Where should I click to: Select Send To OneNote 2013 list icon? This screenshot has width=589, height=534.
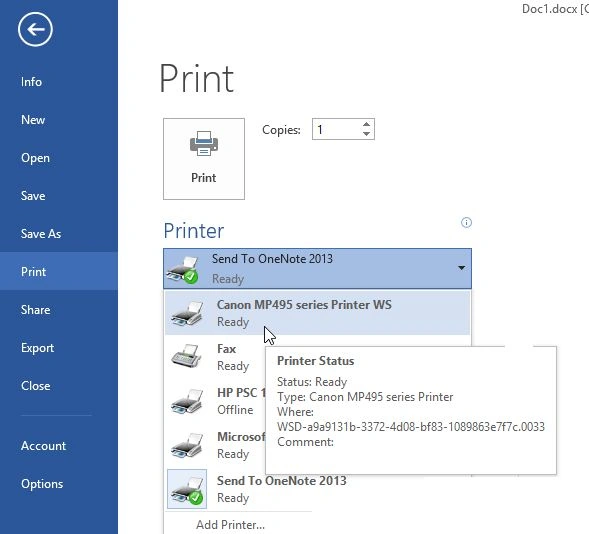point(187,489)
